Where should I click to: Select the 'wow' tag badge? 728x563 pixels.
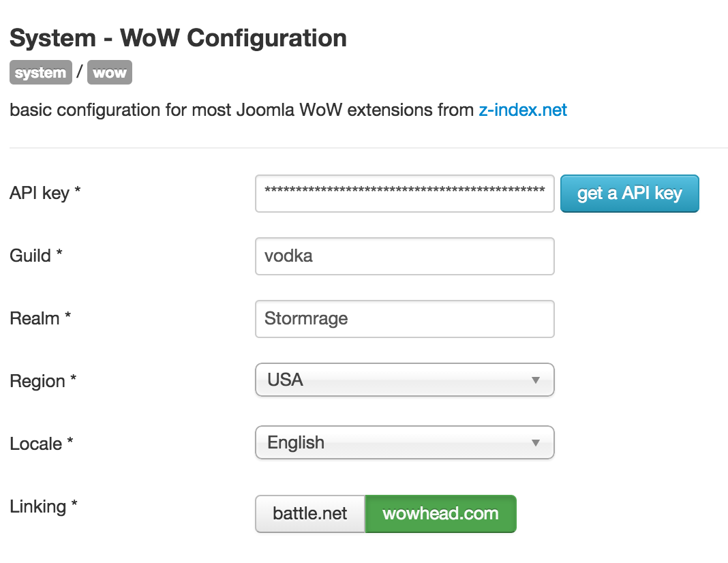pyautogui.click(x=110, y=72)
